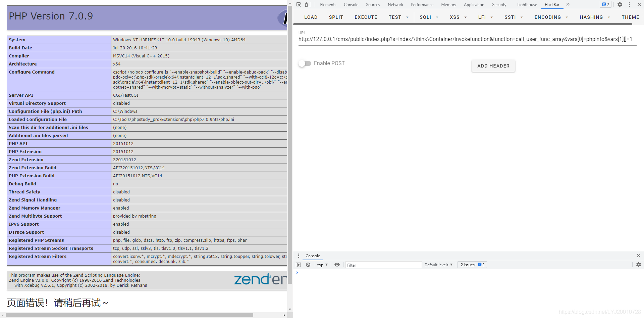This screenshot has height=318, width=644.
Task: Select the HackBar tab
Action: point(552,5)
